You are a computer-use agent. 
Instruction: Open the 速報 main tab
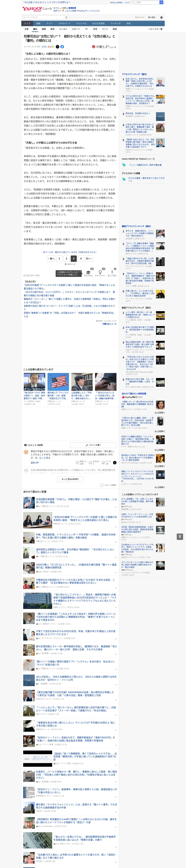(38, 24)
